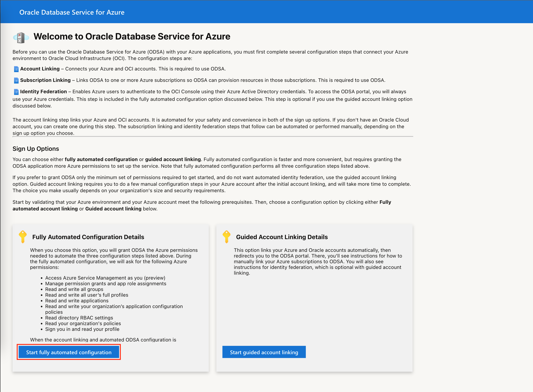Click the Sign Up Options heading

[36, 149]
